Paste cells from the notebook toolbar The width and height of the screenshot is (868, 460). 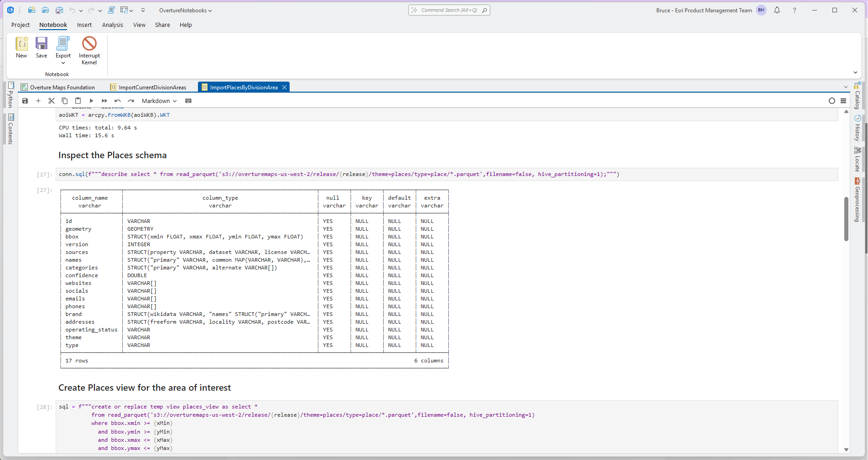click(78, 101)
